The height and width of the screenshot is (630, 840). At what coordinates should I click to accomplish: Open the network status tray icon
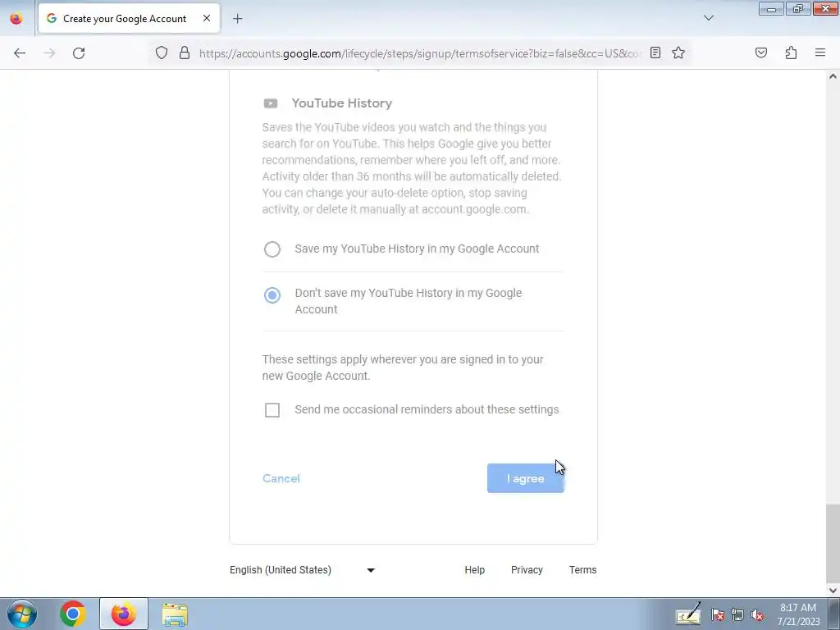click(x=737, y=615)
